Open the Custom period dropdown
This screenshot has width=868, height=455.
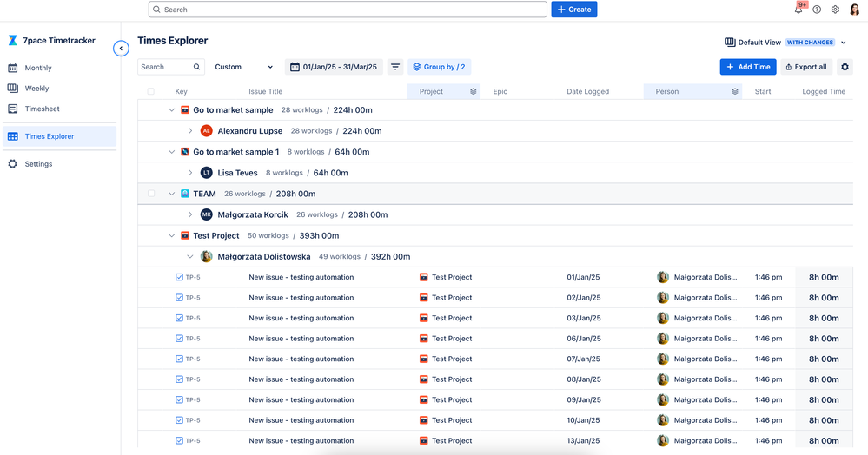pyautogui.click(x=243, y=67)
